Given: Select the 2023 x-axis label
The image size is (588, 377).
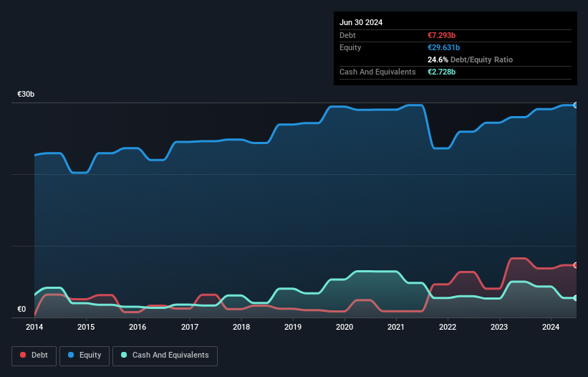Looking at the screenshot, I should (x=499, y=327).
